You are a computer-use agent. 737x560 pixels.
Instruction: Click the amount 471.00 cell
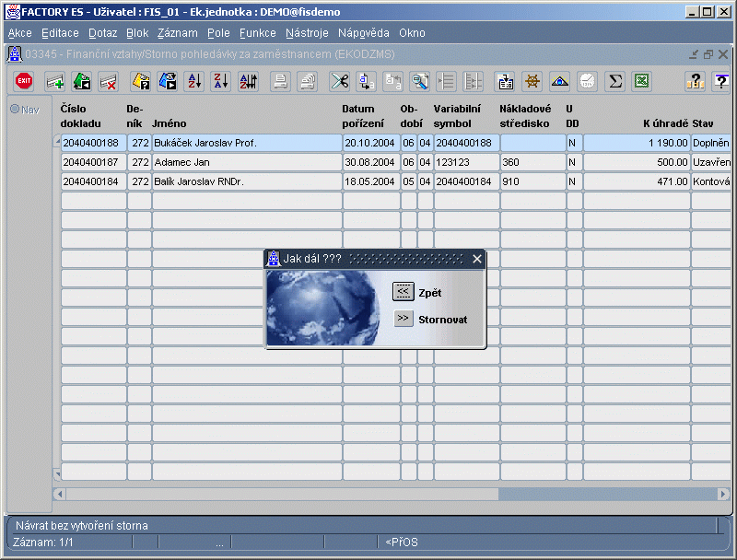pyautogui.click(x=637, y=181)
